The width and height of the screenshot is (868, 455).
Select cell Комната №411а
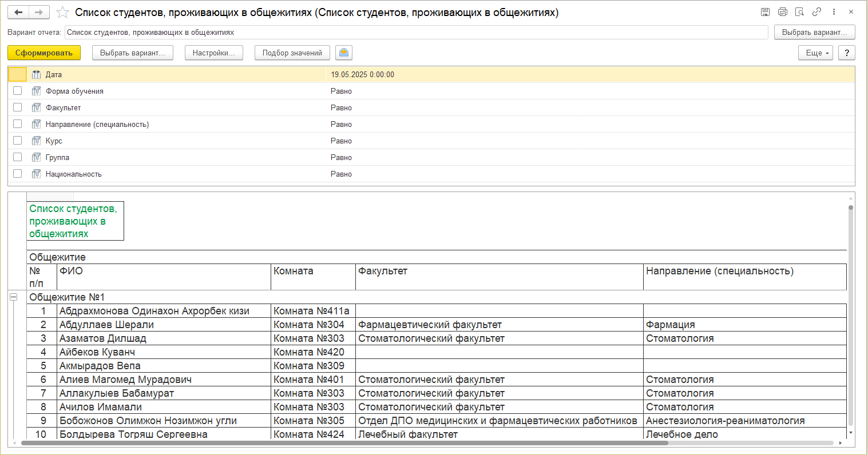[x=314, y=311]
